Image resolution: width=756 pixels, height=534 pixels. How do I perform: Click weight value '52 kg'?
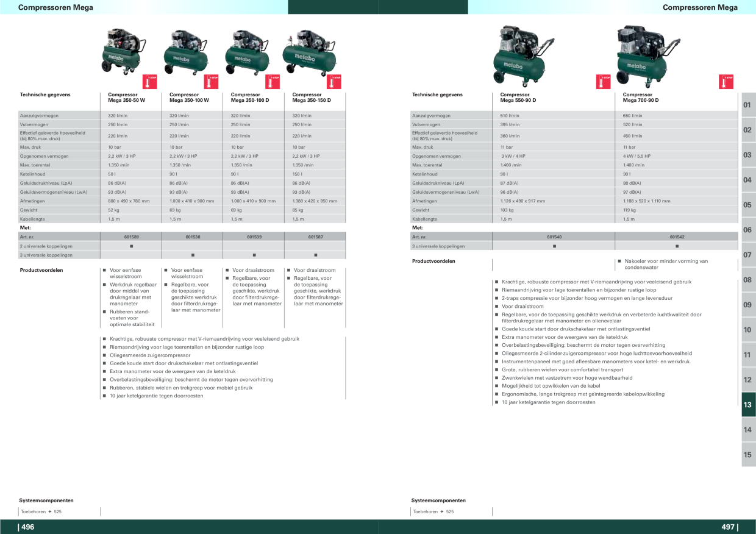click(114, 210)
